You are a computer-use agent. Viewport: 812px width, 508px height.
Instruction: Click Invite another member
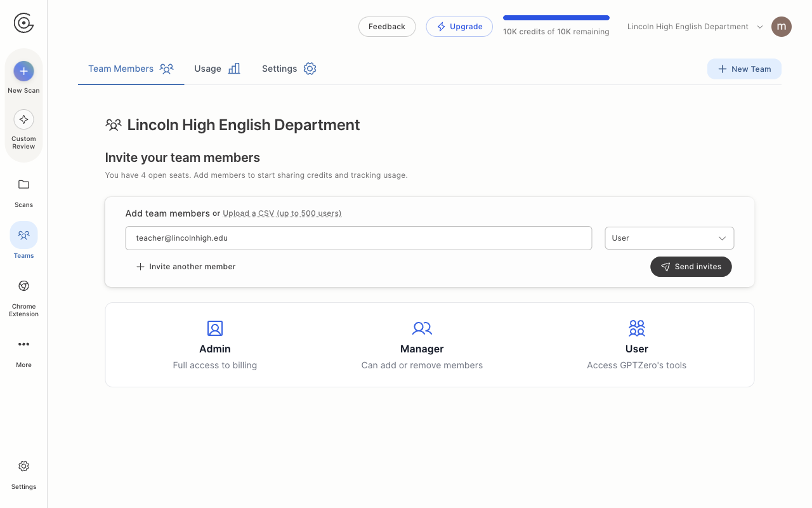click(186, 267)
